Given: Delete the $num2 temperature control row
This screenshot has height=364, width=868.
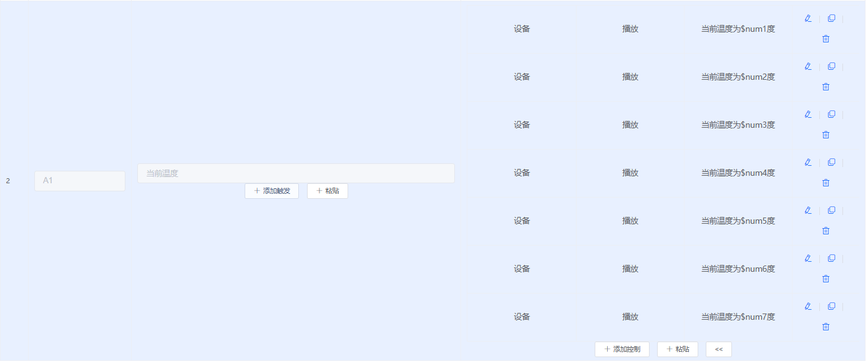Looking at the screenshot, I should coord(826,87).
